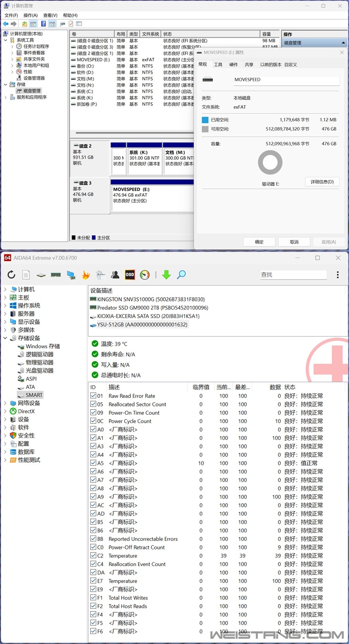Viewport: 349px width, 644px height.
Task: Toggle the C0 Power-Off Retract Count checkbox
Action: point(93,547)
